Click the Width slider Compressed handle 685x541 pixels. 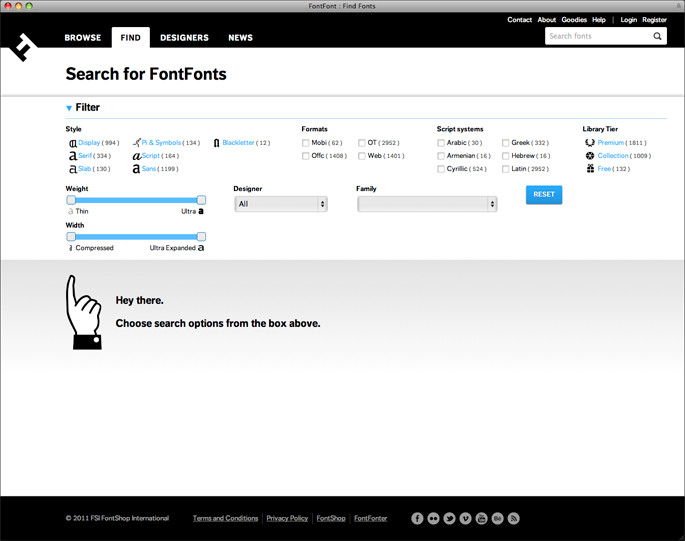click(71, 237)
